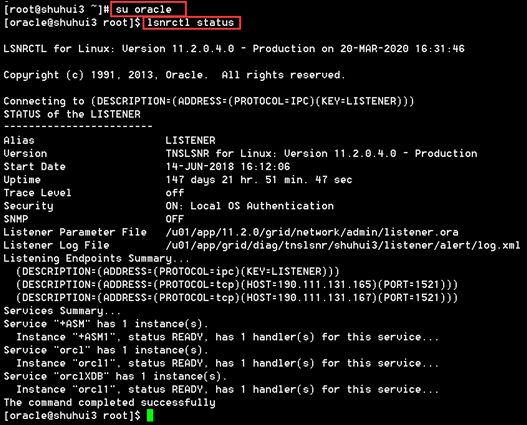This screenshot has width=527, height=425.
Task: Click the TNSLSNR for Linux version value
Action: coord(321,154)
